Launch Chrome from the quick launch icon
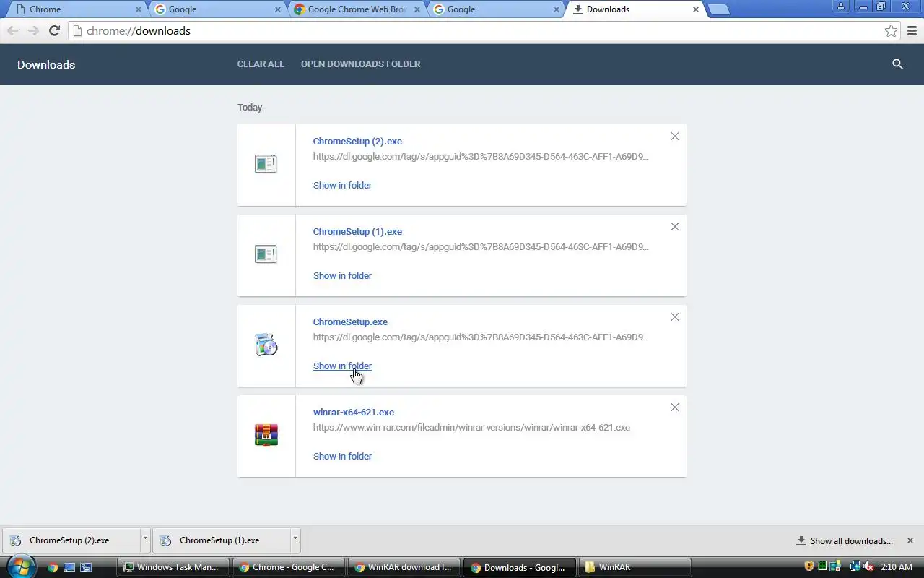 pos(53,567)
